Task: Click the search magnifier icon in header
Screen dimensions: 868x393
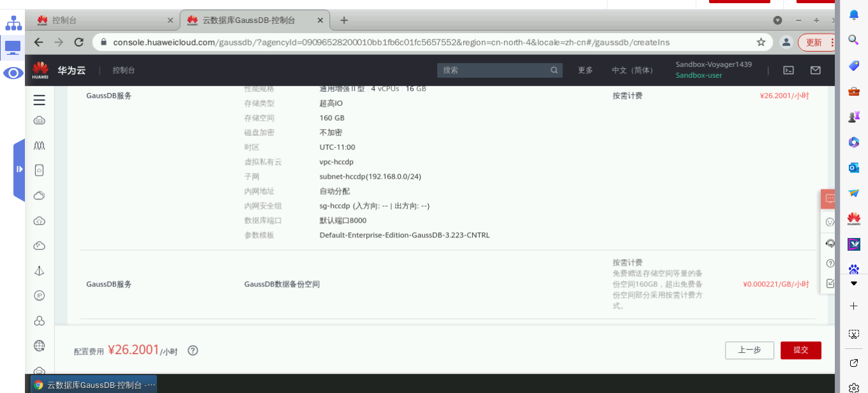Action: point(555,70)
